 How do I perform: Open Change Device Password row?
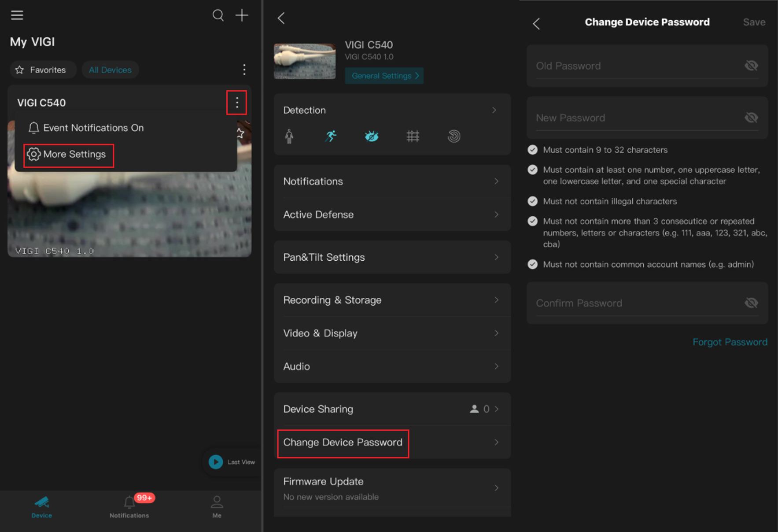392,442
